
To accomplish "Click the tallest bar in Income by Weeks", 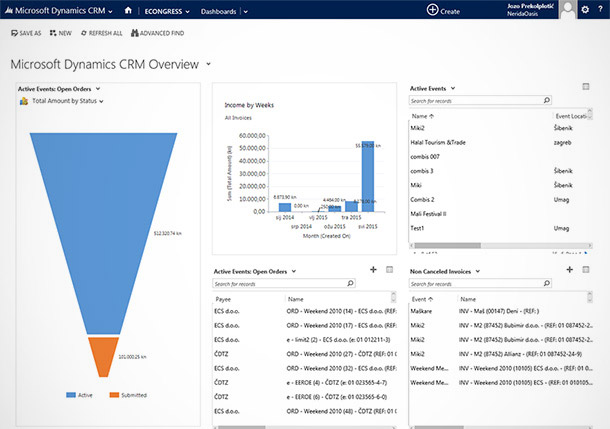I will [x=368, y=177].
